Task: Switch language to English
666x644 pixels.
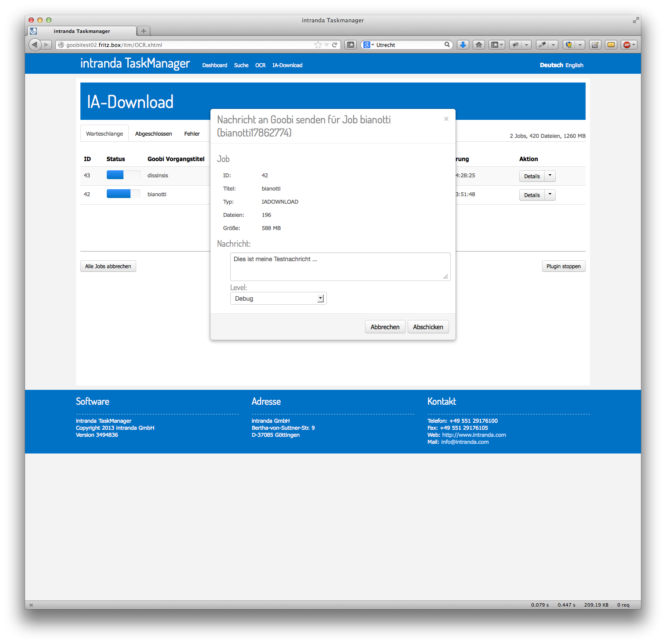Action: coord(574,65)
